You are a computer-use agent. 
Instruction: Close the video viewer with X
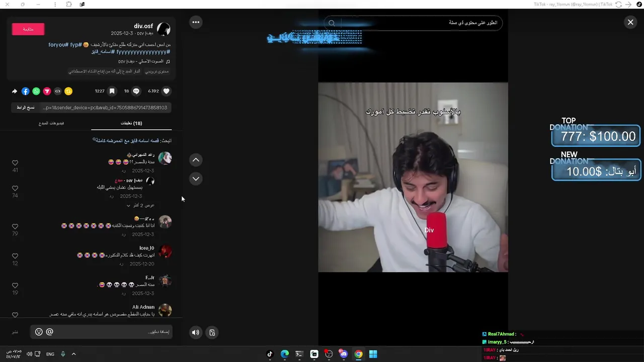[630, 22]
